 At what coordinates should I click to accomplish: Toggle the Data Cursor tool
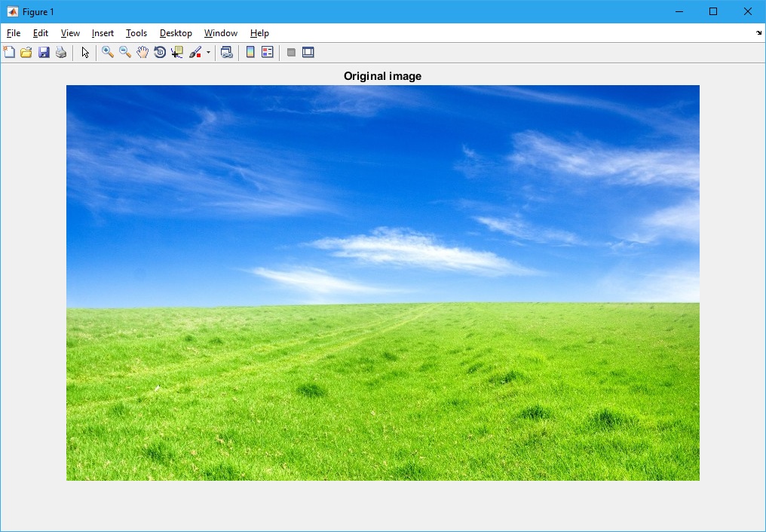pyautogui.click(x=177, y=53)
